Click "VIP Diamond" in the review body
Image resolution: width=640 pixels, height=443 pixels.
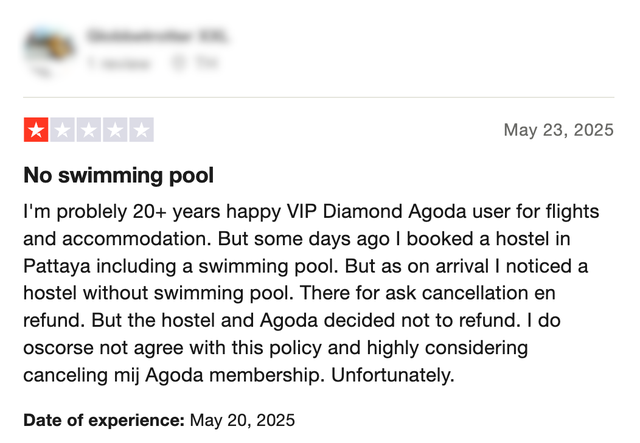(344, 211)
